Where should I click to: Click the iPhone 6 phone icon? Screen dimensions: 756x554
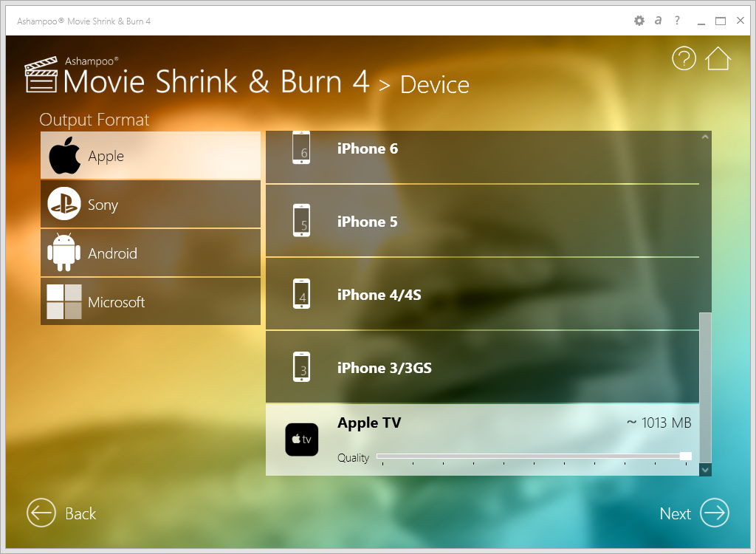pyautogui.click(x=301, y=148)
